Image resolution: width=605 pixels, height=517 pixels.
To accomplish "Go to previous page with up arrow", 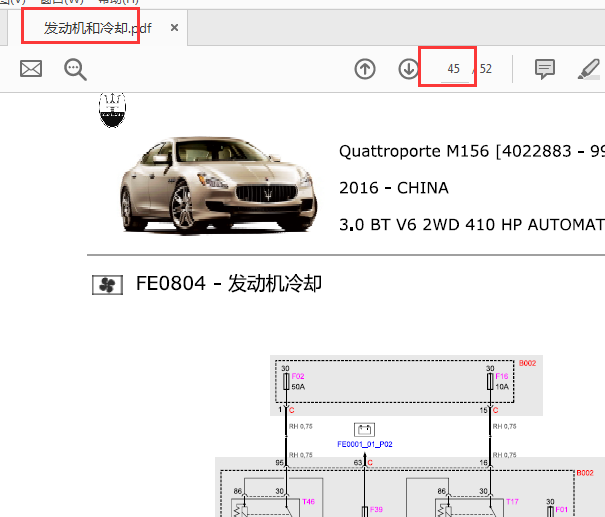I will (365, 69).
